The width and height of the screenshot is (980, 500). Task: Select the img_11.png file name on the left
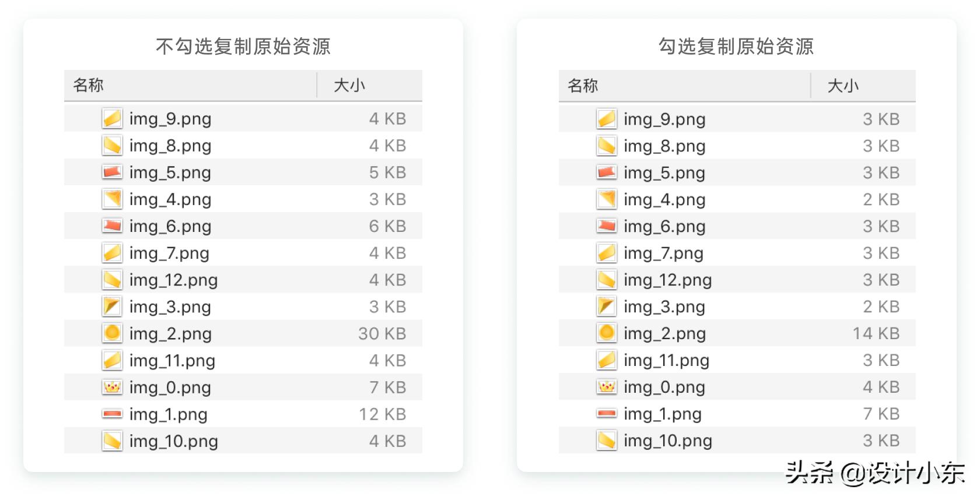(172, 360)
